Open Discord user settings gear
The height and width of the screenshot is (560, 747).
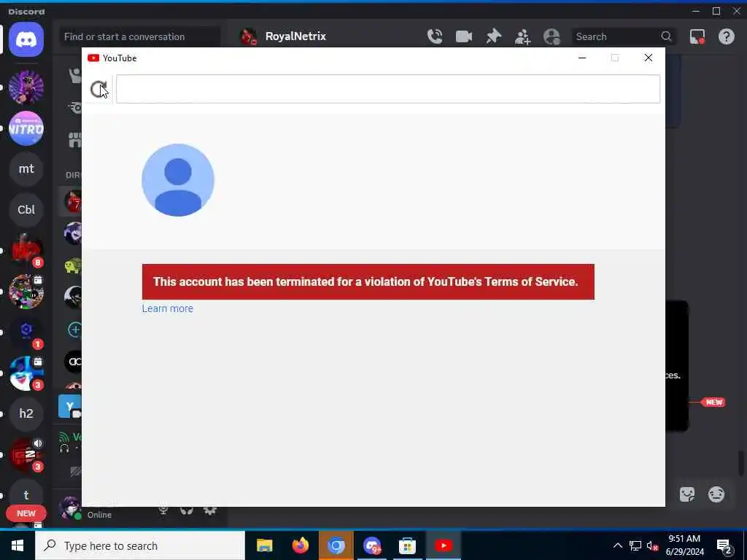(210, 510)
